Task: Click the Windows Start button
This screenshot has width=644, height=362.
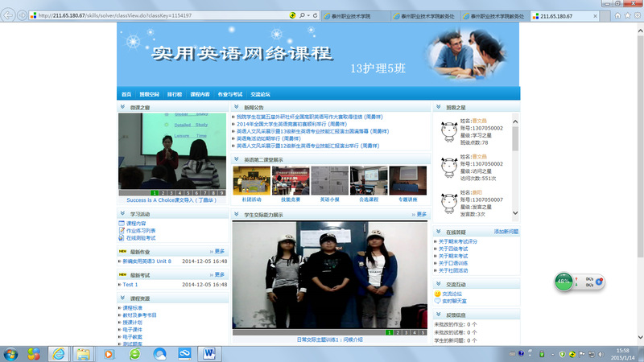Action: pos(13,352)
